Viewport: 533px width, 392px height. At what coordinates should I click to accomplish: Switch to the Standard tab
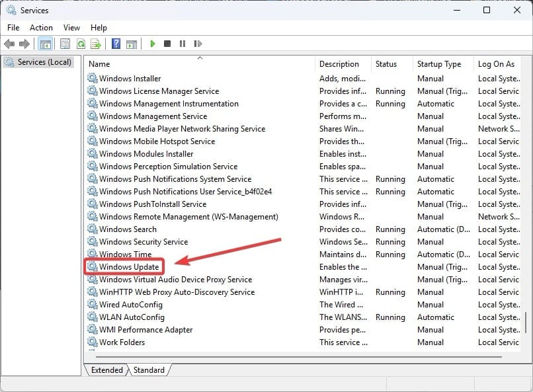(x=149, y=370)
